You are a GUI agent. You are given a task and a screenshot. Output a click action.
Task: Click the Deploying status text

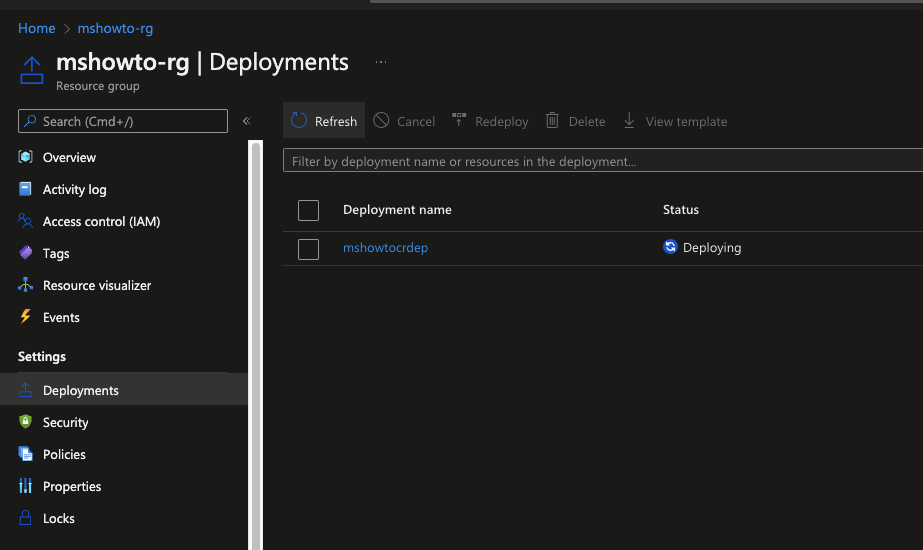[712, 248]
